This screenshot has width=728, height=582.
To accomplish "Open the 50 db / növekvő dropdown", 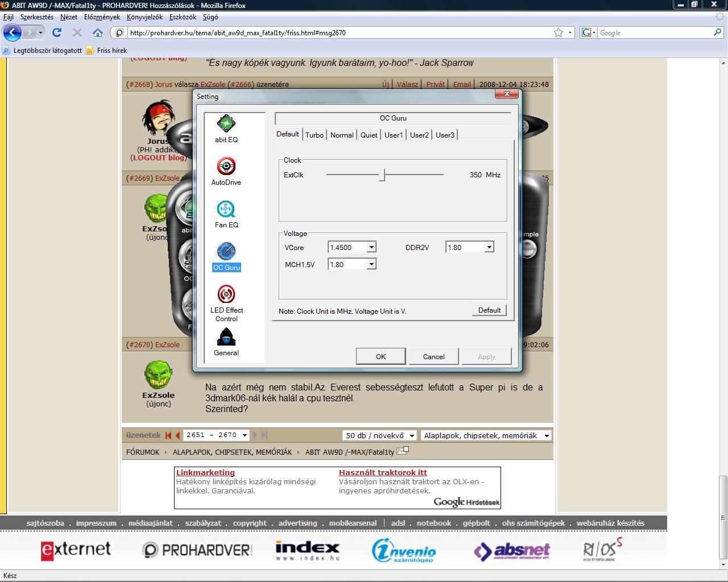I will click(379, 435).
